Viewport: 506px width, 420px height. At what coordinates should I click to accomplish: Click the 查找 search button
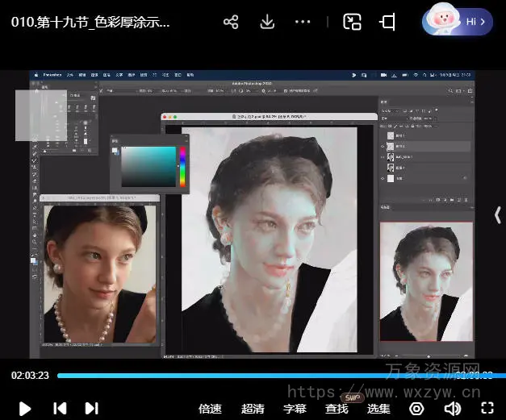[337, 409]
